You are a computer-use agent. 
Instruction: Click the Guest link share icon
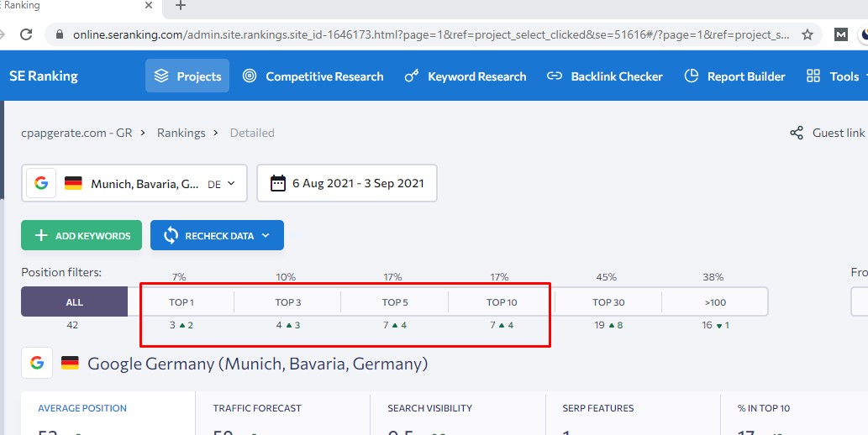tap(797, 133)
